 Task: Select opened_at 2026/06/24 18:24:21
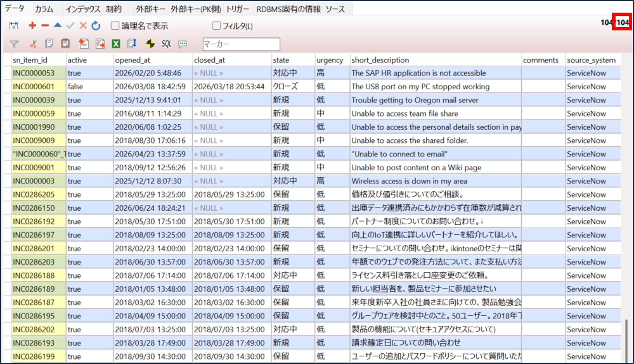(x=153, y=208)
